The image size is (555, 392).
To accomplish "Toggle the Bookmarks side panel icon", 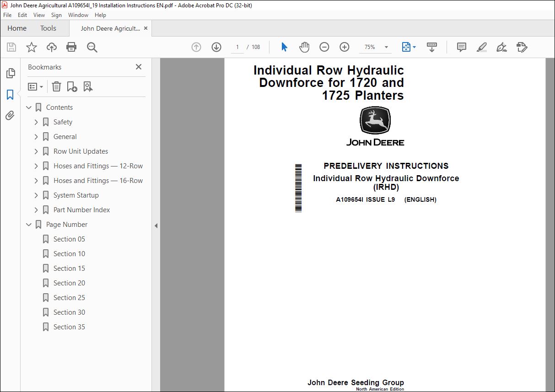I will [x=10, y=95].
